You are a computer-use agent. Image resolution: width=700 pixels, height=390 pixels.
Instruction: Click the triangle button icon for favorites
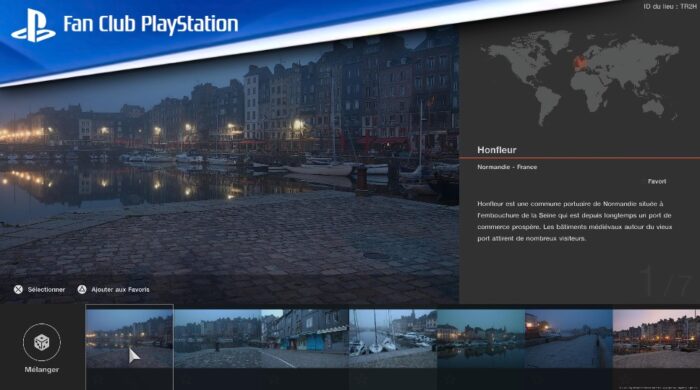82,290
